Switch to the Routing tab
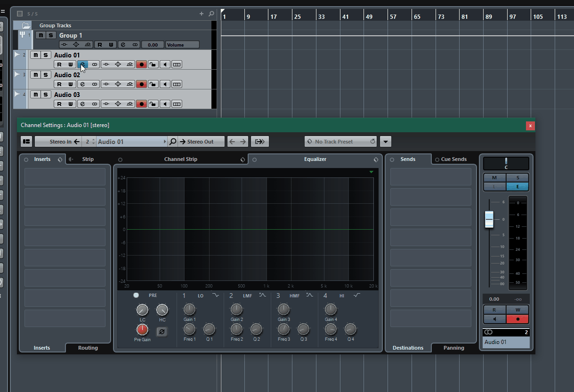Image resolution: width=574 pixels, height=392 pixels. tap(88, 348)
